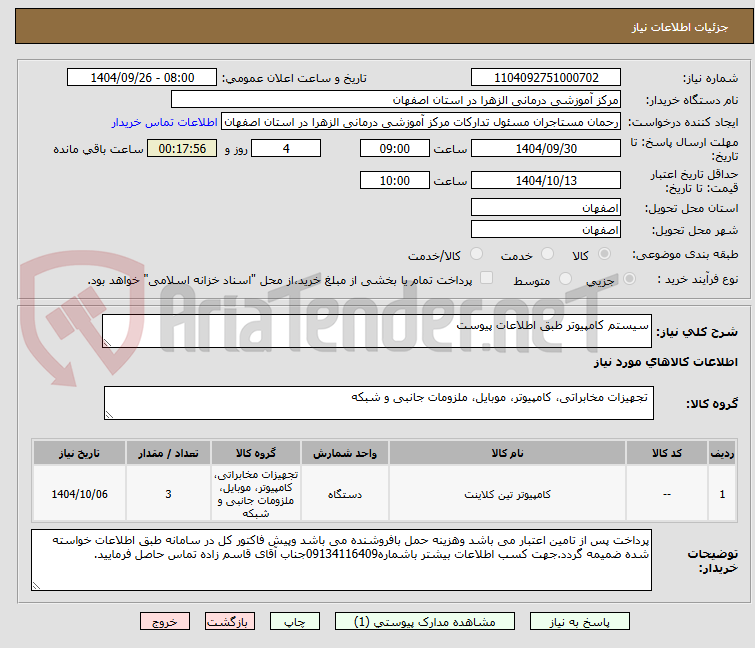Click the resize handle of buyer notes textarea
The height and width of the screenshot is (648, 755).
coord(36,586)
